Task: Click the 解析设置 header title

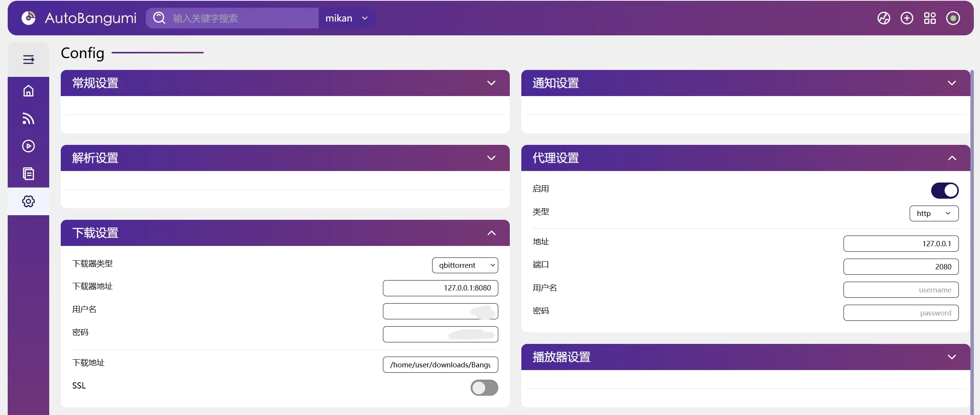Action: (x=95, y=158)
